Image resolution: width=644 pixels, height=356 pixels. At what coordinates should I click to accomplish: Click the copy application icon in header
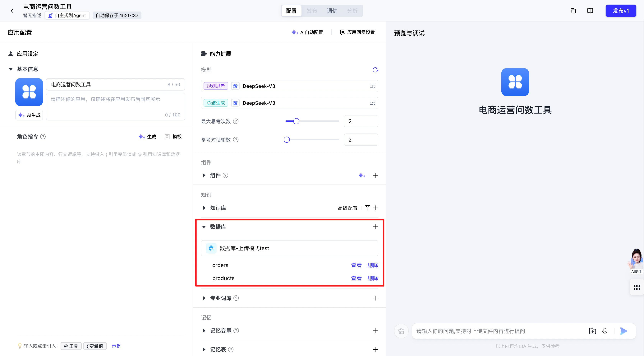(x=573, y=11)
